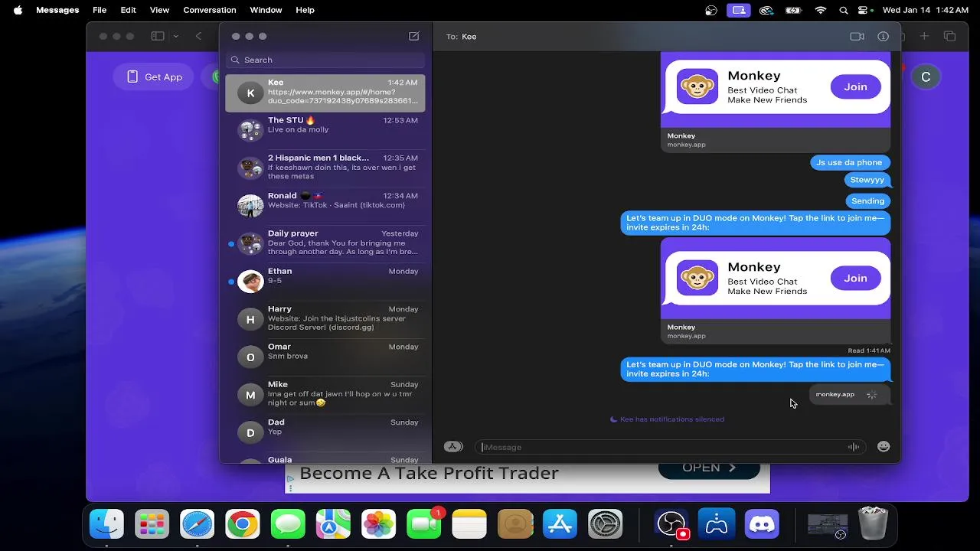Open Photos app in the dock

pyautogui.click(x=378, y=524)
